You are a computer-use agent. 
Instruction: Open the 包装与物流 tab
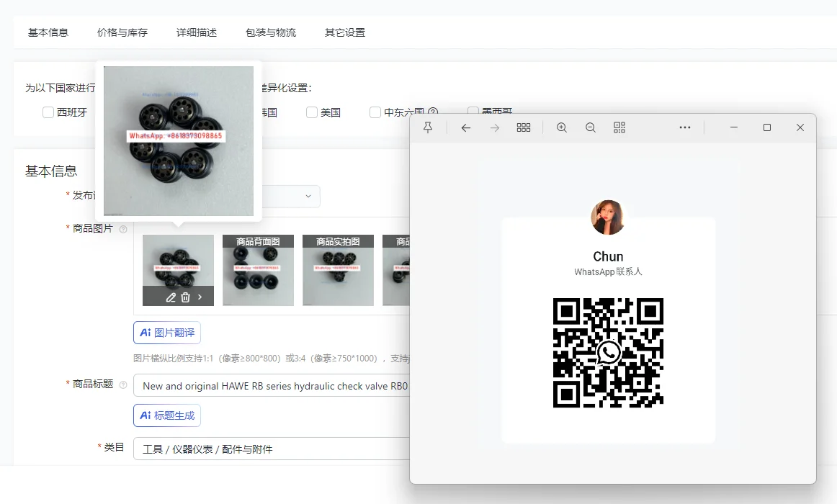(x=271, y=32)
